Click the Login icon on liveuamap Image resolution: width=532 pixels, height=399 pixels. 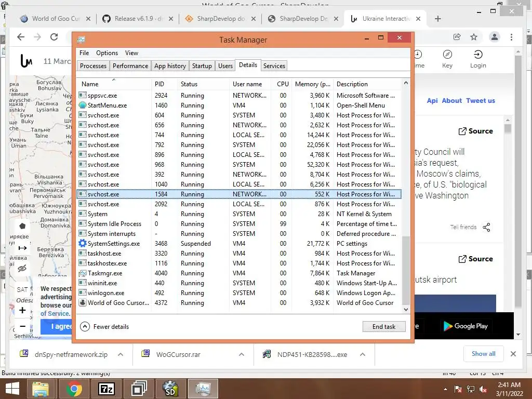478,59
